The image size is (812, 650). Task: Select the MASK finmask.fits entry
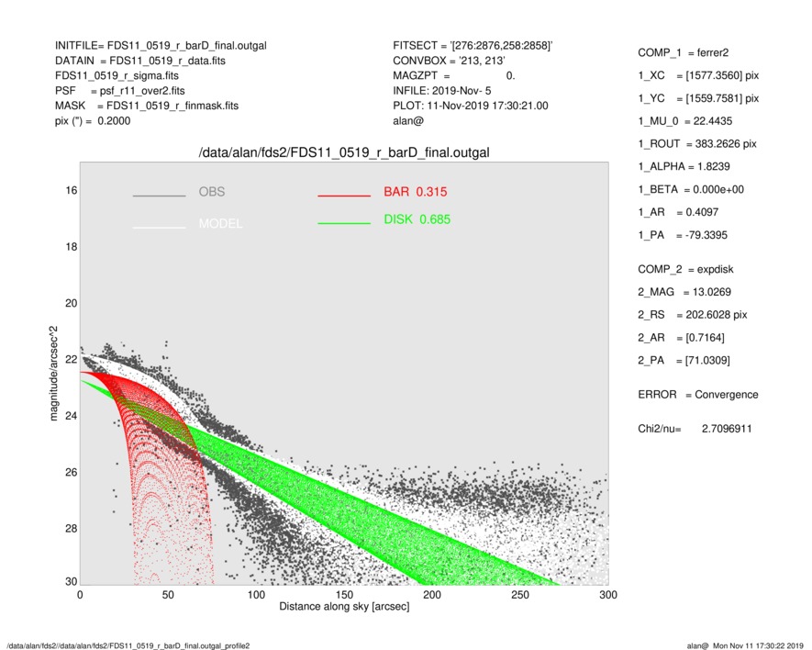click(x=147, y=106)
